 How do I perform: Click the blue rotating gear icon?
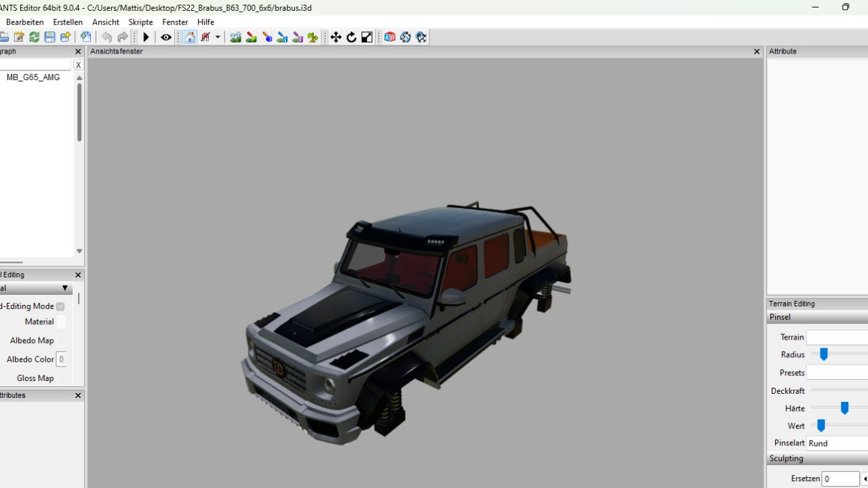[406, 37]
